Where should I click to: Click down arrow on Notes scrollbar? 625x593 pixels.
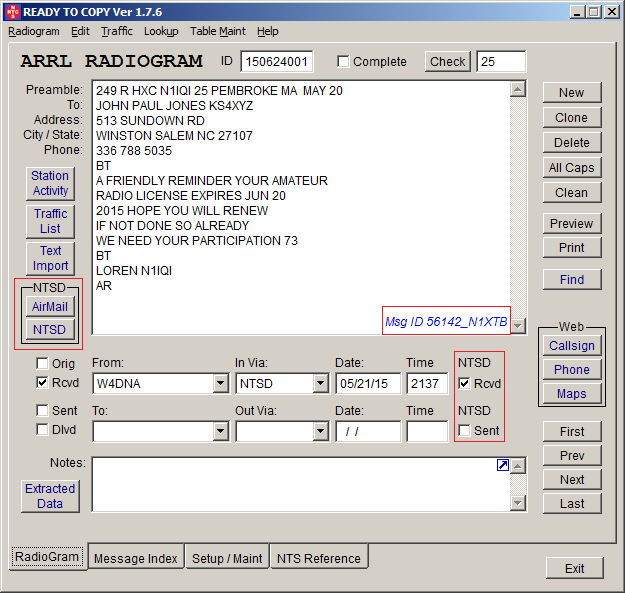(517, 503)
